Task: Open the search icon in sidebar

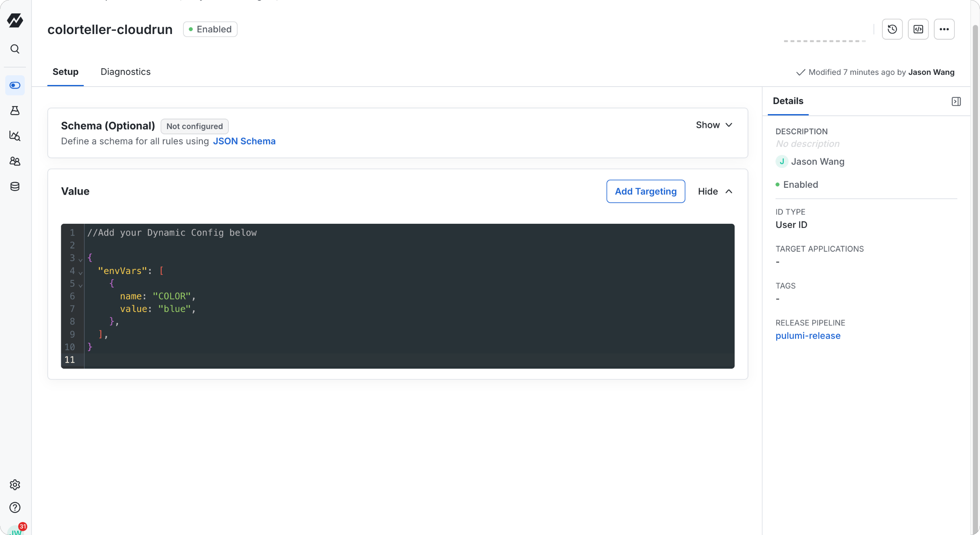Action: (15, 49)
